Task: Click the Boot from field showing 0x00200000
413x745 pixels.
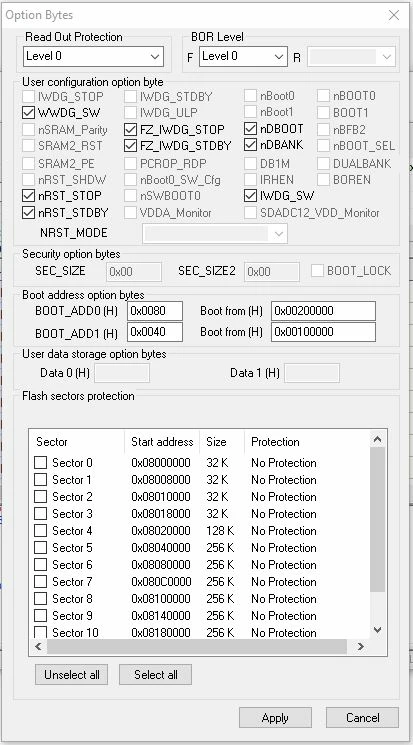Action: [x=323, y=311]
